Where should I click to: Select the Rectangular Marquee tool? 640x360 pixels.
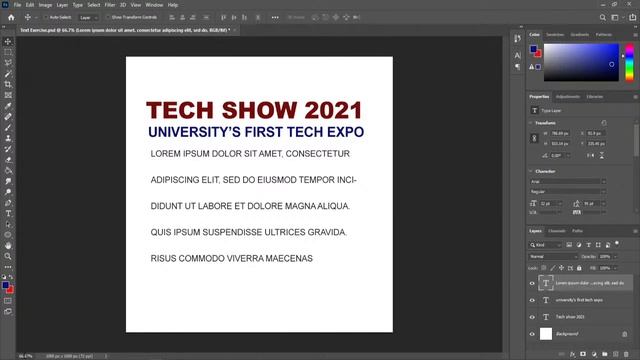(x=8, y=52)
